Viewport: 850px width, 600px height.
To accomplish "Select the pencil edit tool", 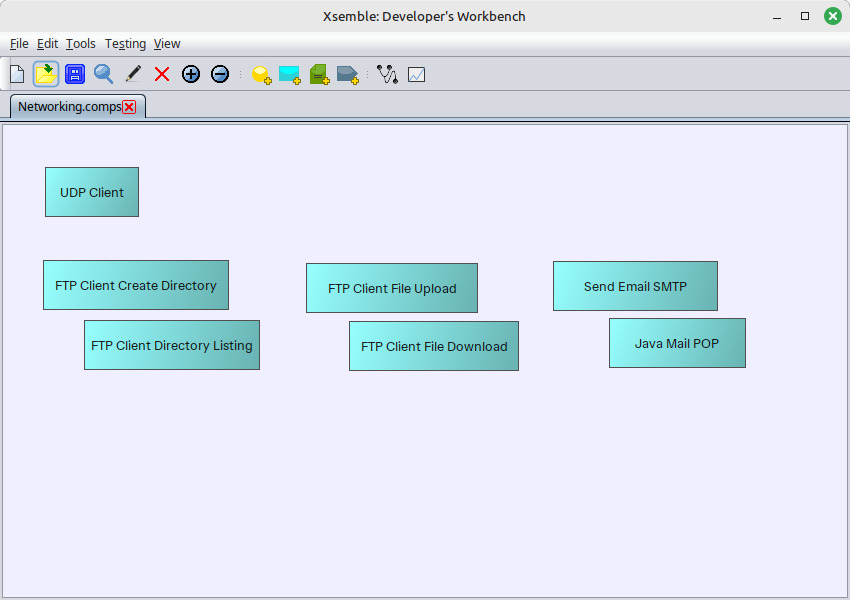I will click(x=133, y=74).
